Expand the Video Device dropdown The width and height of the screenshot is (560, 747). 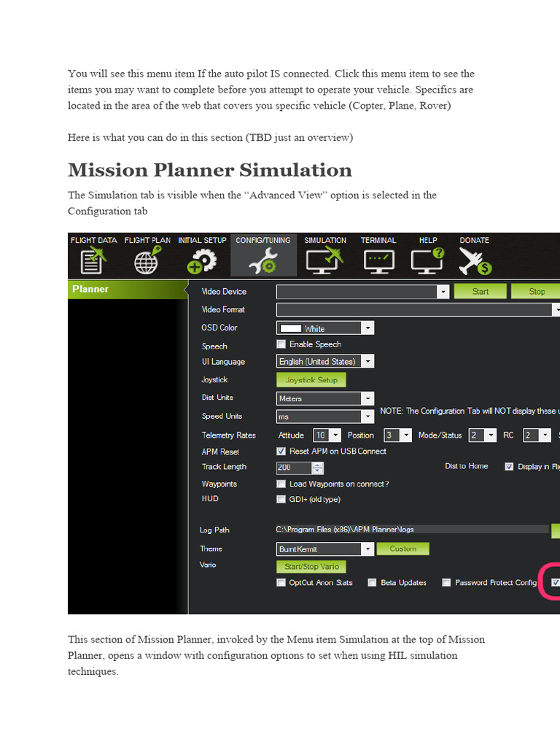coord(443,292)
